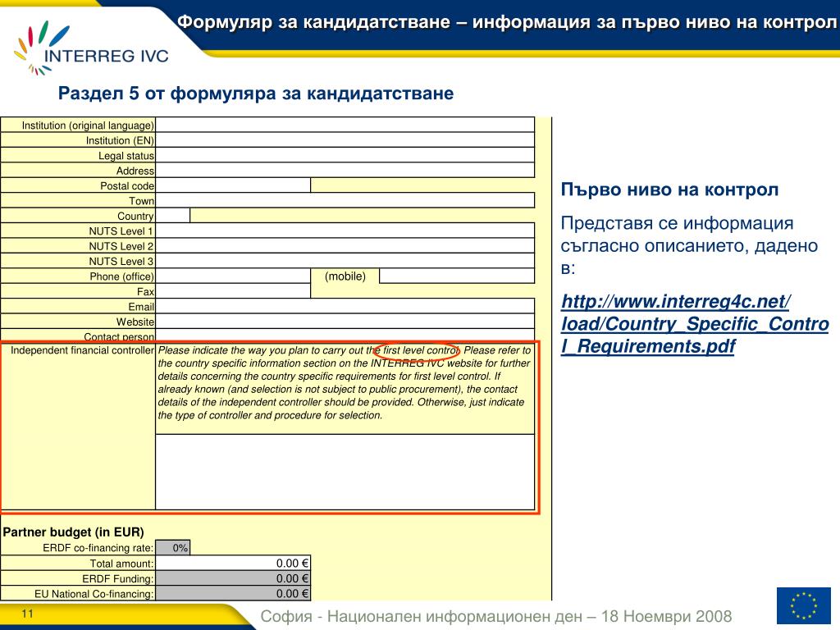Click the Postal code input field
Viewport: 840px width, 630px height.
click(x=233, y=185)
